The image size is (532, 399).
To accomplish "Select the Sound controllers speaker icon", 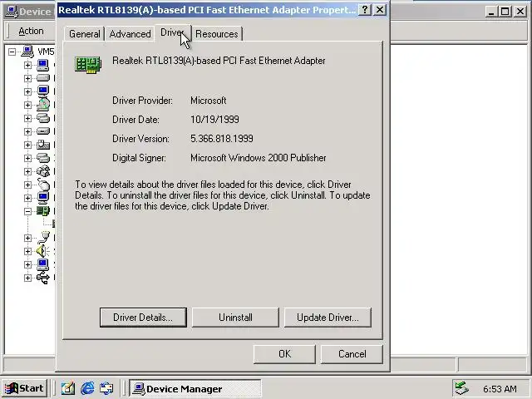I will pyautogui.click(x=43, y=251).
